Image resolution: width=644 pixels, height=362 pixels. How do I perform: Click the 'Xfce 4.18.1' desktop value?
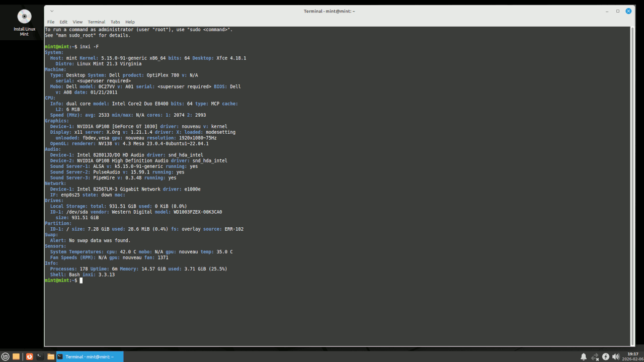point(231,58)
